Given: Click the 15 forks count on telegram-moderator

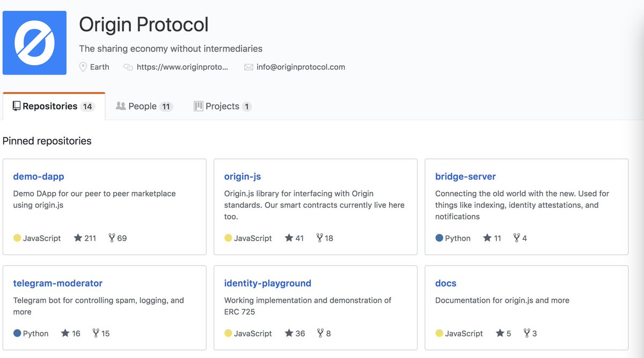Looking at the screenshot, I should [105, 334].
